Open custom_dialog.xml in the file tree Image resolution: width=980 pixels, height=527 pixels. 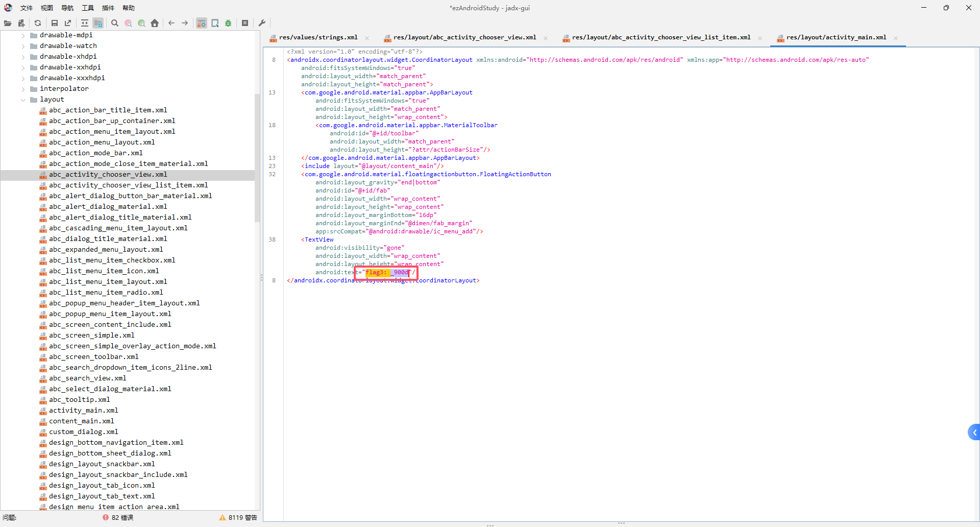(x=84, y=432)
